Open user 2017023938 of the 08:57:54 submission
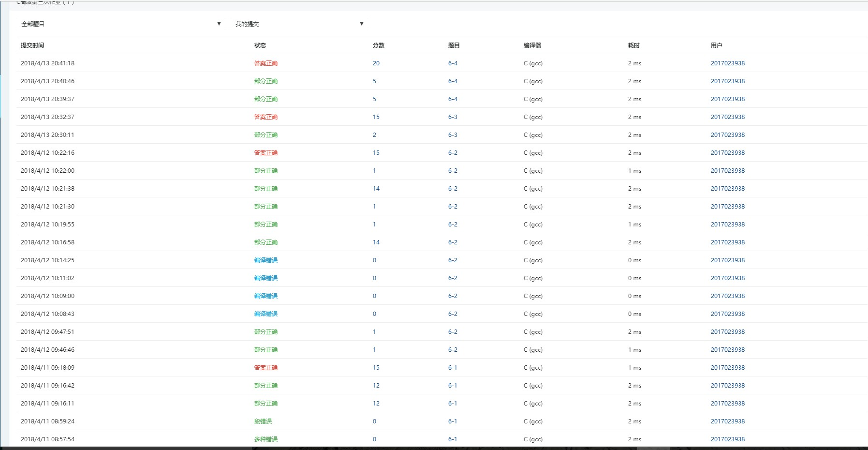The image size is (868, 450). (728, 439)
